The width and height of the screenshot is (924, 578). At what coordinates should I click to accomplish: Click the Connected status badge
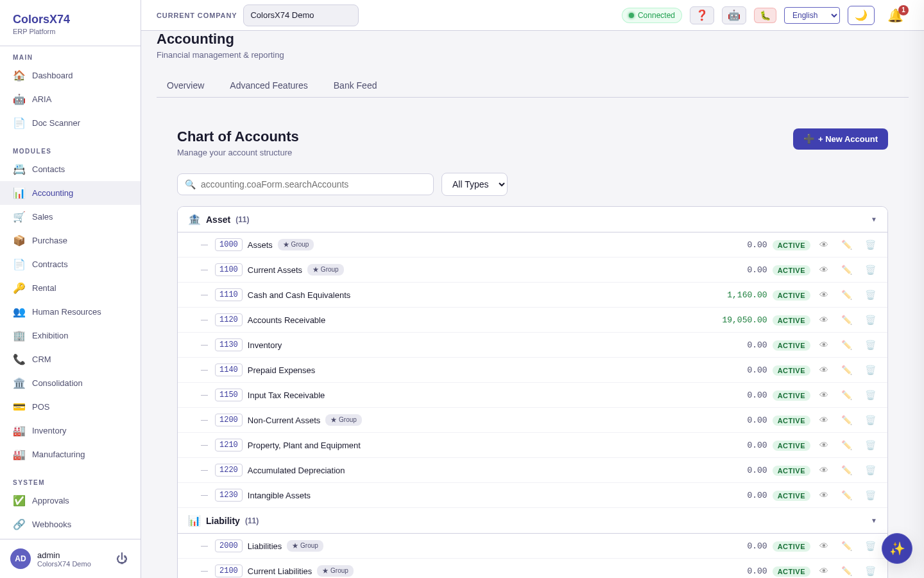click(652, 15)
